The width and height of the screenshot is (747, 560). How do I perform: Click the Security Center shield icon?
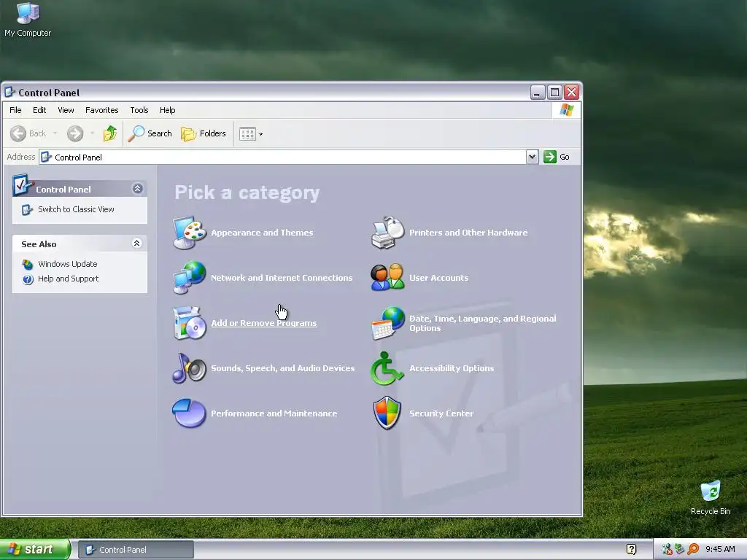click(387, 413)
